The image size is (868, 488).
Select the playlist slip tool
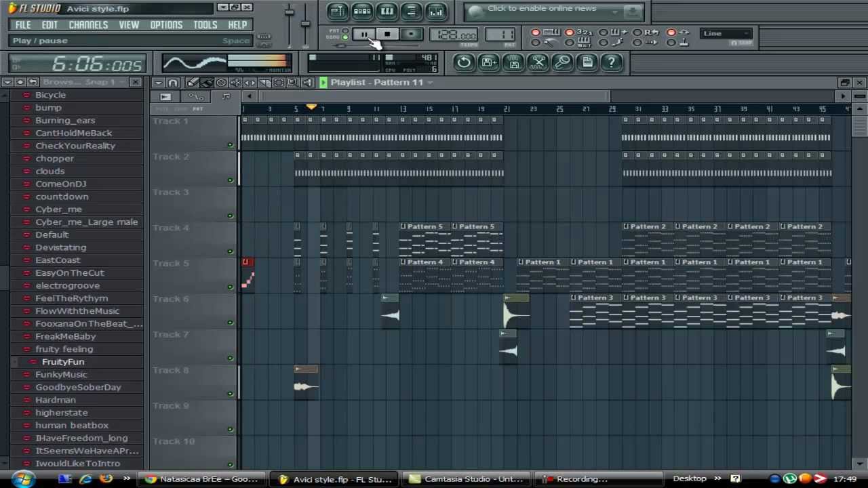[x=250, y=83]
